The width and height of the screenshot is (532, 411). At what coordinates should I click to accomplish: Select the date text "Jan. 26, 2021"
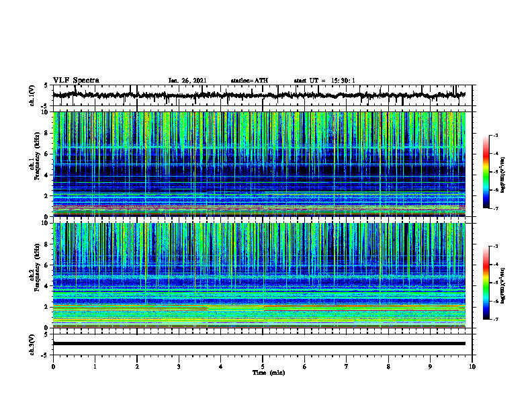coord(187,81)
